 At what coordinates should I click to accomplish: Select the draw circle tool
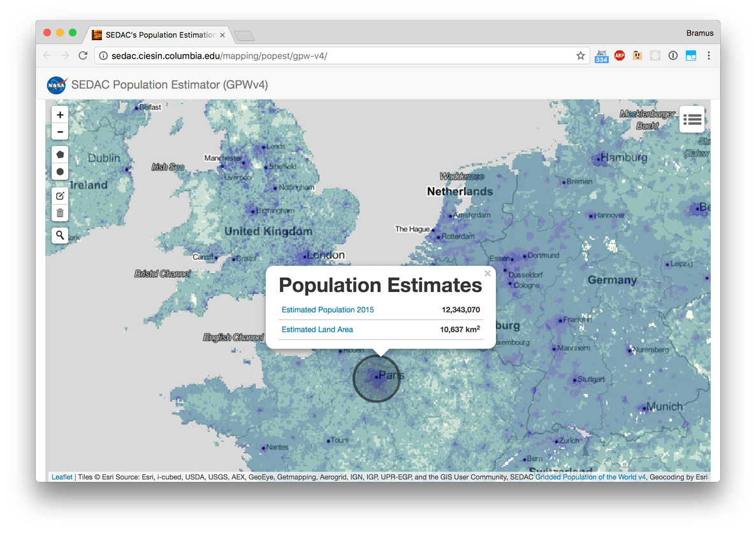[60, 172]
